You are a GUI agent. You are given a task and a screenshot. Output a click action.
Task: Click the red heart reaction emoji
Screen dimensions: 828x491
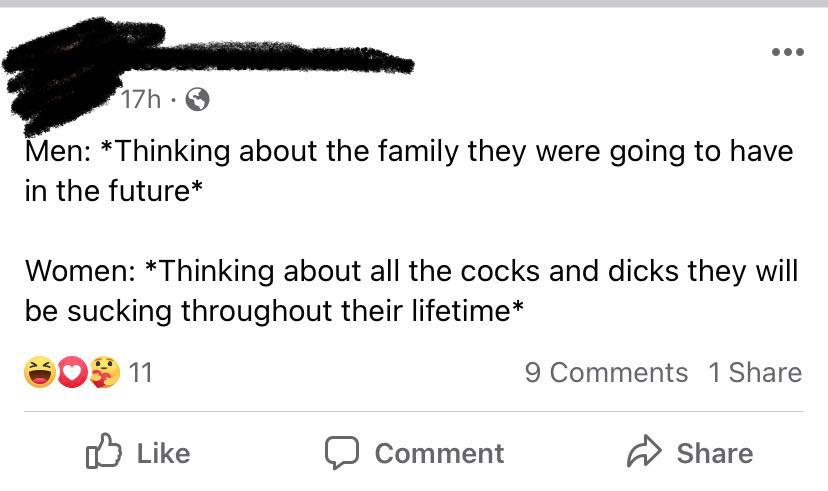tap(71, 373)
